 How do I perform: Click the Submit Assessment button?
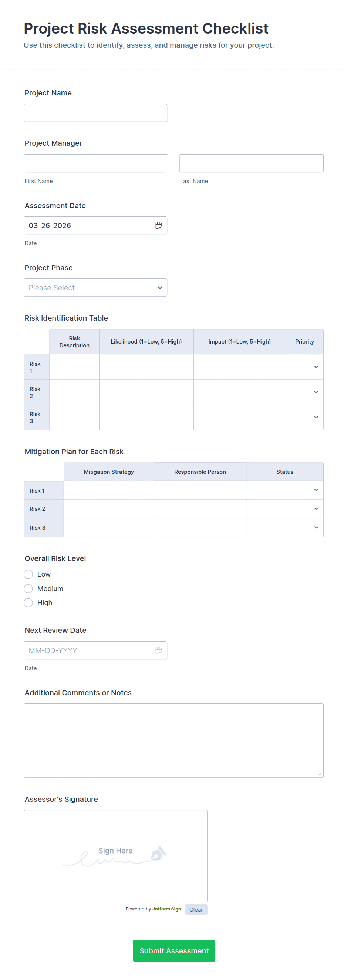tap(174, 950)
